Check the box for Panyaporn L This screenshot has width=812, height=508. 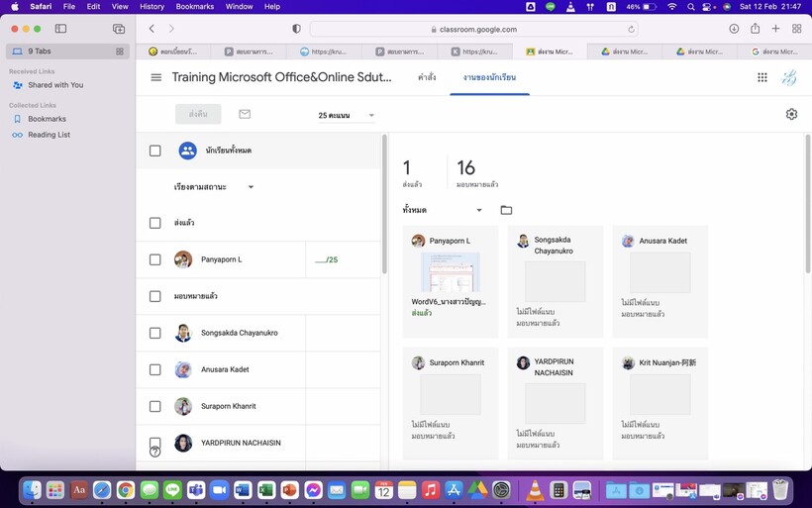pyautogui.click(x=154, y=259)
